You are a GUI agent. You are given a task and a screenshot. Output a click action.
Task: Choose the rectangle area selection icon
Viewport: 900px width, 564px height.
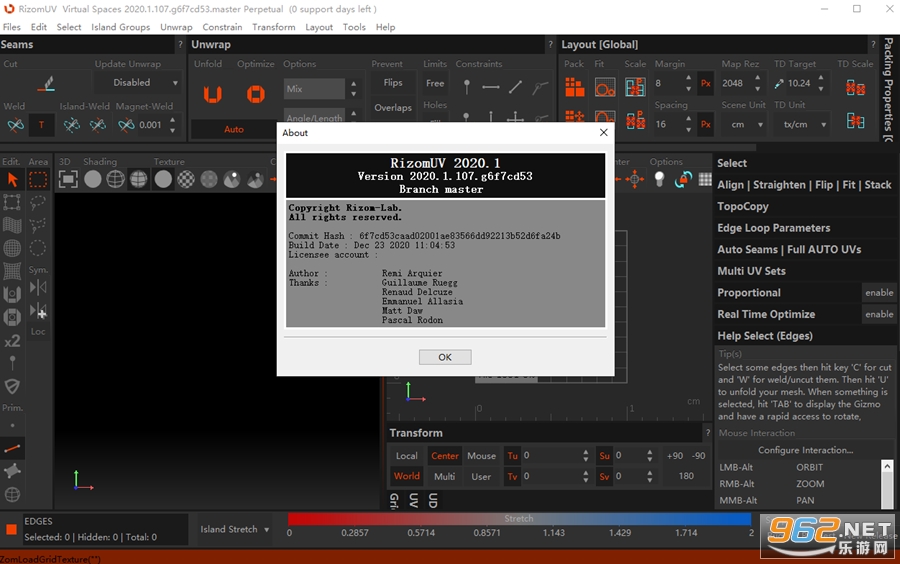pyautogui.click(x=38, y=180)
